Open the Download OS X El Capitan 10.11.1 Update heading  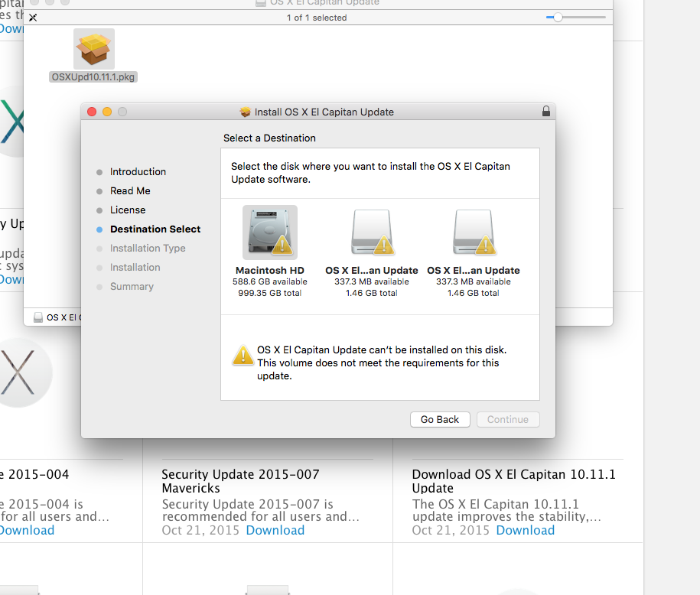(514, 481)
